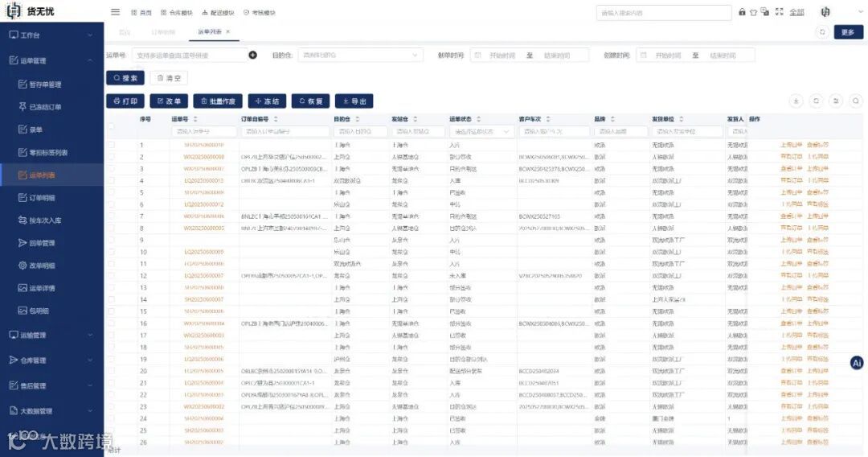This screenshot has width=868, height=457.
Task: Click the 打印 button
Action: click(125, 101)
